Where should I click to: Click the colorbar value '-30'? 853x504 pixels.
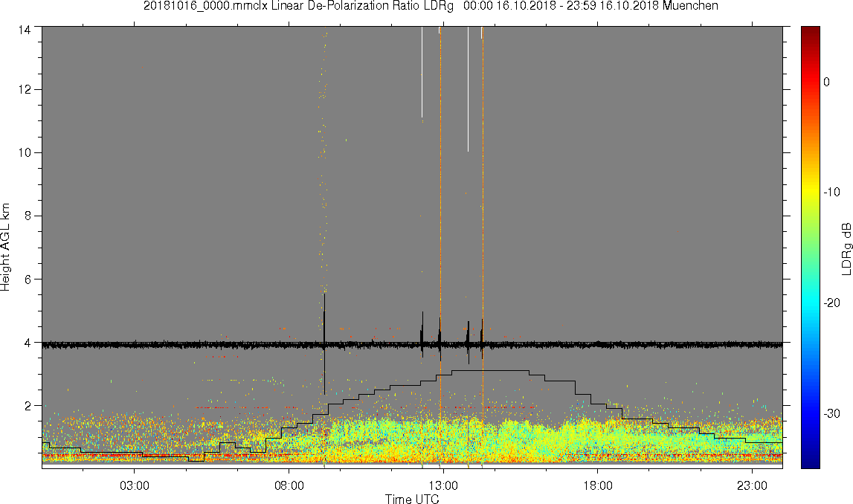tap(831, 414)
